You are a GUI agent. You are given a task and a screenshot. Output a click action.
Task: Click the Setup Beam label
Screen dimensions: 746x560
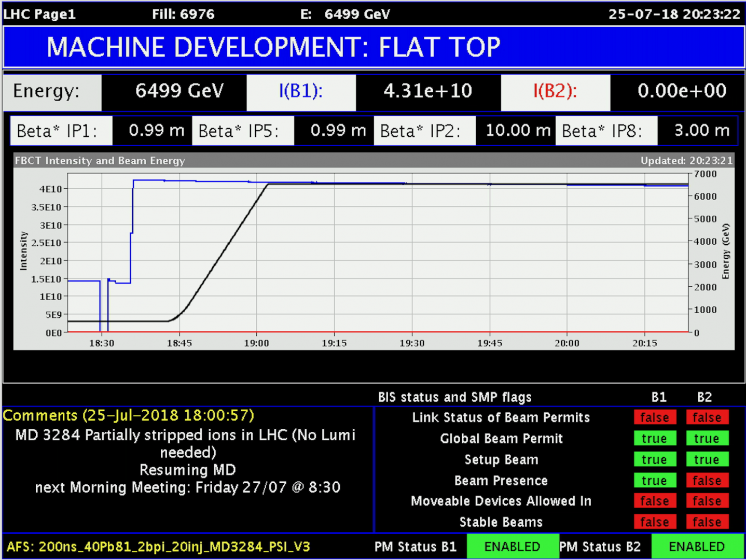tap(501, 460)
